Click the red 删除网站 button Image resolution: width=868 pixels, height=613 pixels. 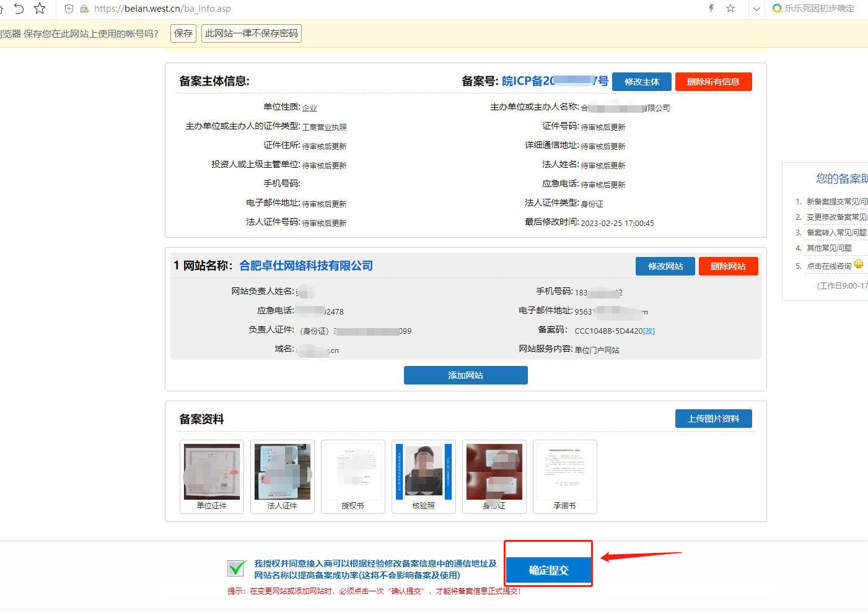tap(728, 266)
